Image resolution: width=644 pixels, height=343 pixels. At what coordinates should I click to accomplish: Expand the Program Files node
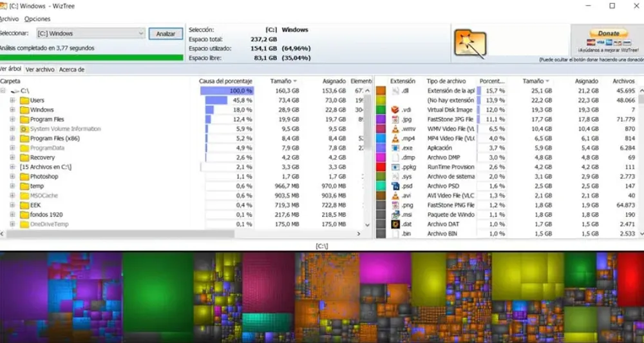coord(12,119)
